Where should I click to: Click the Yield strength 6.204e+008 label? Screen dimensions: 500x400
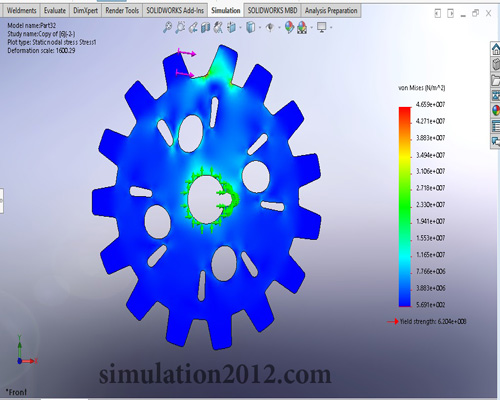[433, 321]
